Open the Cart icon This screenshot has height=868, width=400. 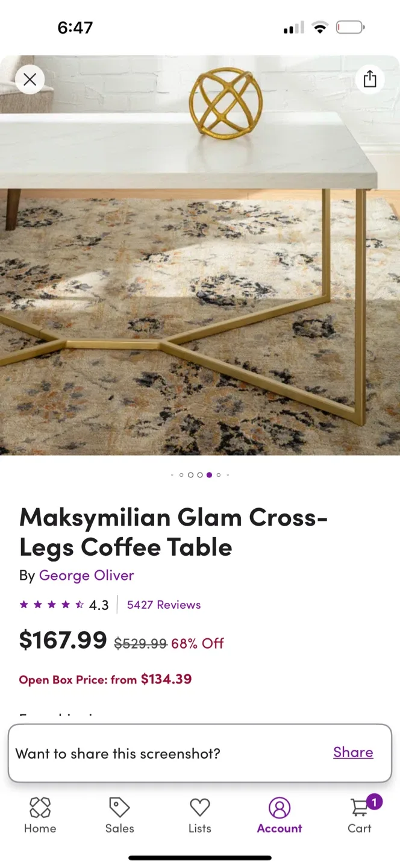click(x=360, y=807)
